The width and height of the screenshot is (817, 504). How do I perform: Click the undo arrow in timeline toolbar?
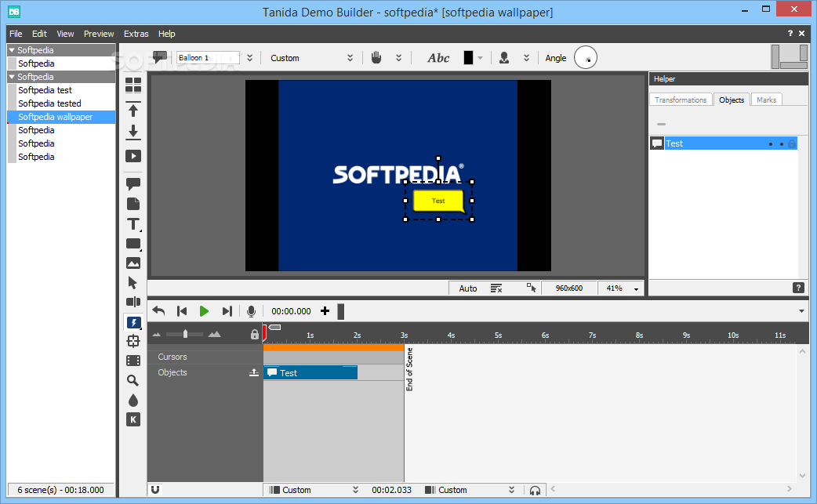click(158, 311)
